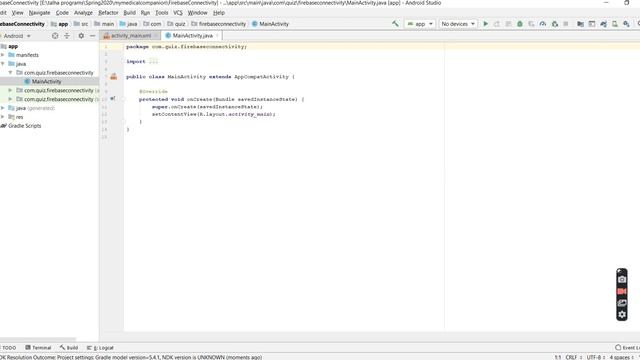Click the UTF-8 encoding in status bar
The height and width of the screenshot is (360, 640).
(596, 357)
